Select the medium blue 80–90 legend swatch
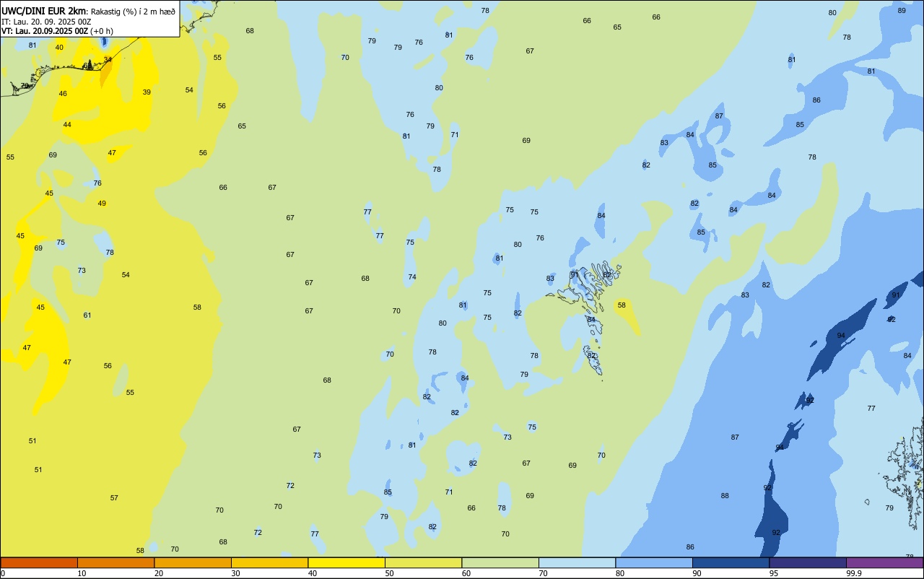 point(654,562)
